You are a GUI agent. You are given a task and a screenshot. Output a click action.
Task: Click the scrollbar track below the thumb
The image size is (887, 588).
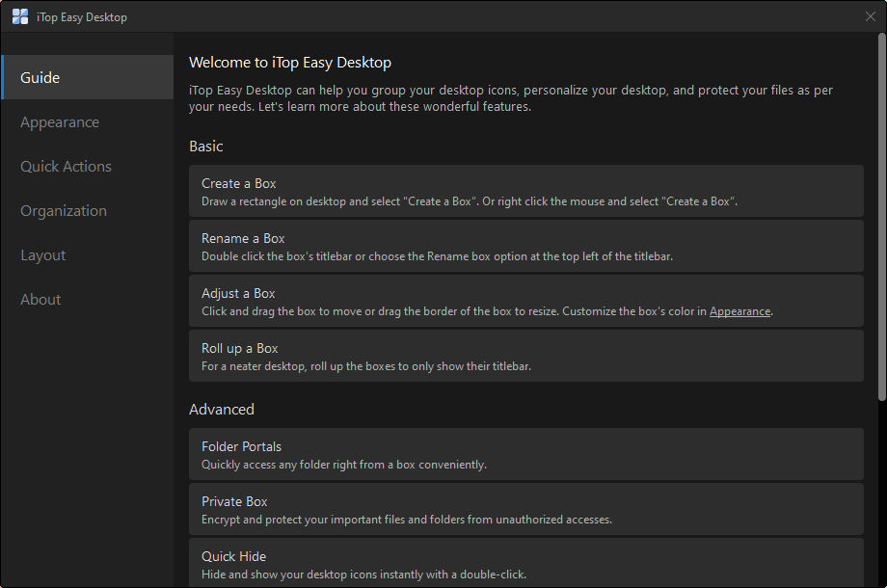click(x=881, y=492)
